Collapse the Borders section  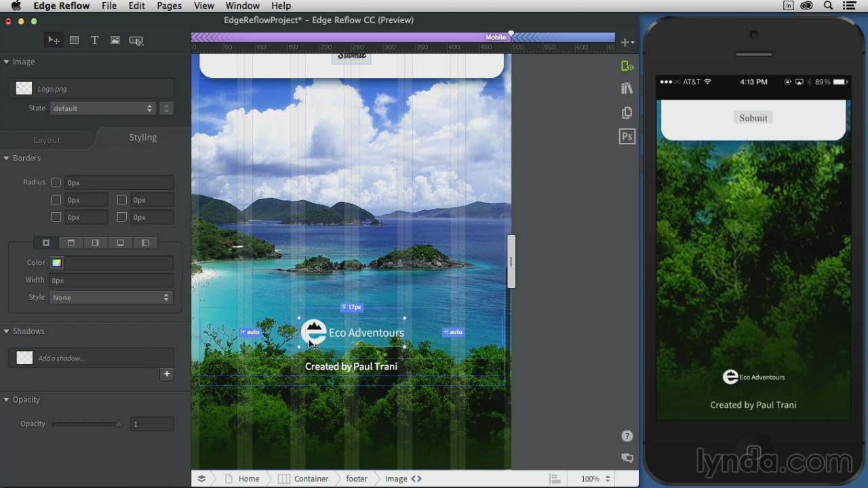[x=6, y=158]
